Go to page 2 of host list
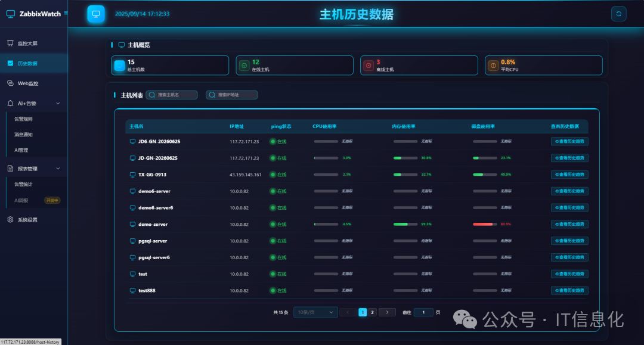This screenshot has height=345, width=644. 372,312
